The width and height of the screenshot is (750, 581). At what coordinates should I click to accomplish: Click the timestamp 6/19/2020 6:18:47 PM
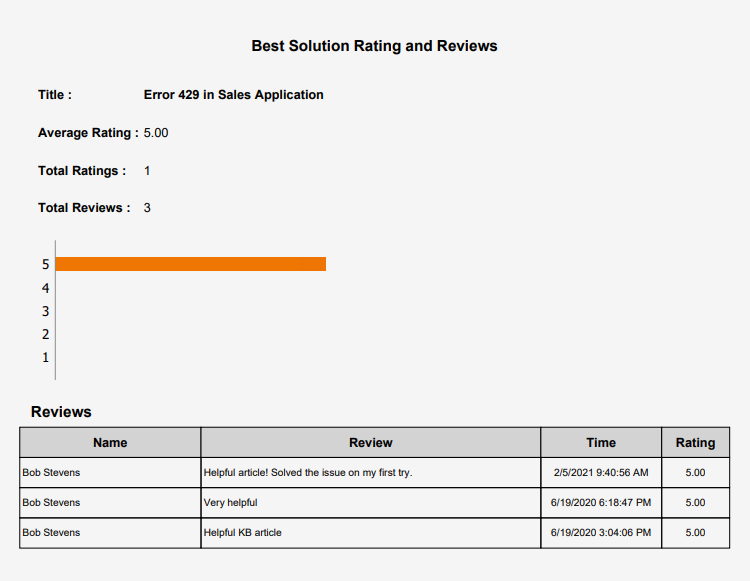coord(601,503)
